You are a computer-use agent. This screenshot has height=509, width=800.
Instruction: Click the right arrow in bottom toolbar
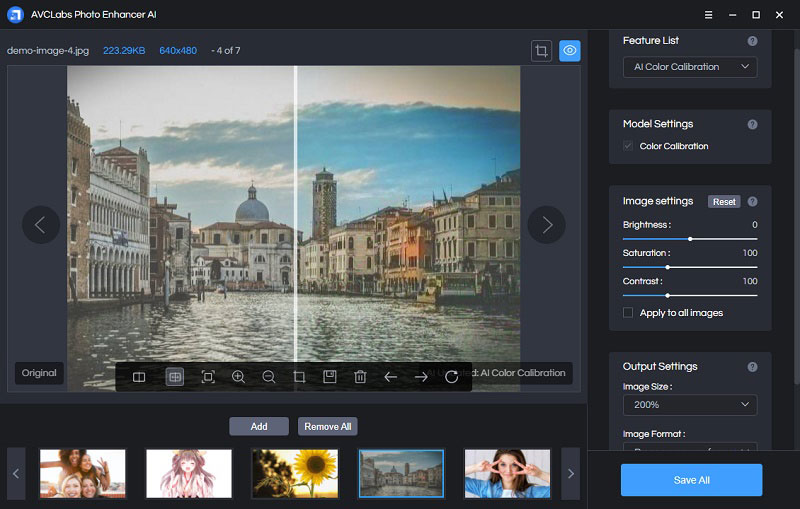(421, 377)
